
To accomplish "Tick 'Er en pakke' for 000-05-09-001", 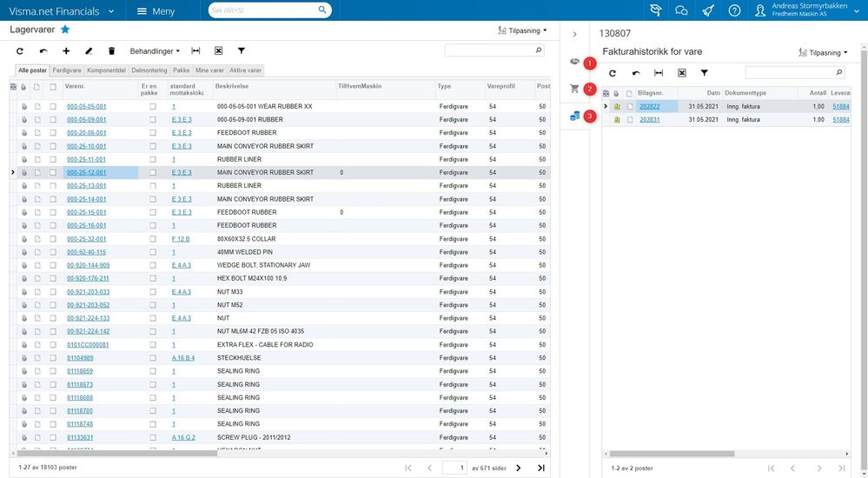I will coord(153,120).
